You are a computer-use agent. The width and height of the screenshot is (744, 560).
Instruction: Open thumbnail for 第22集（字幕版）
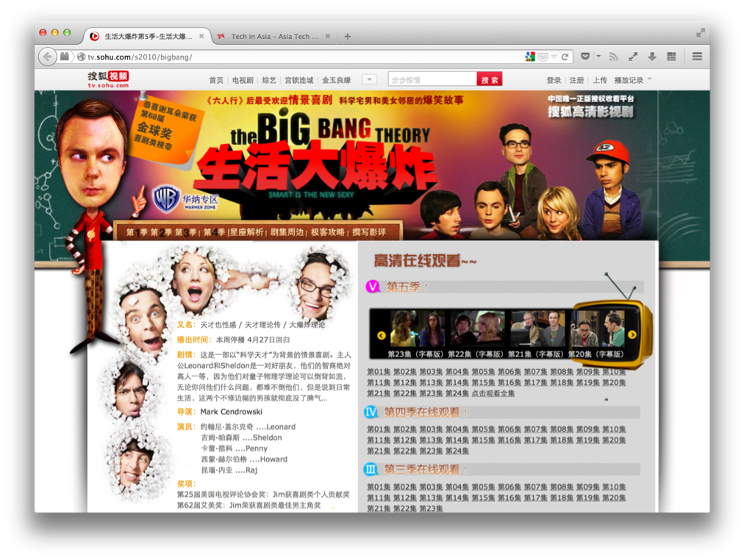tap(477, 329)
